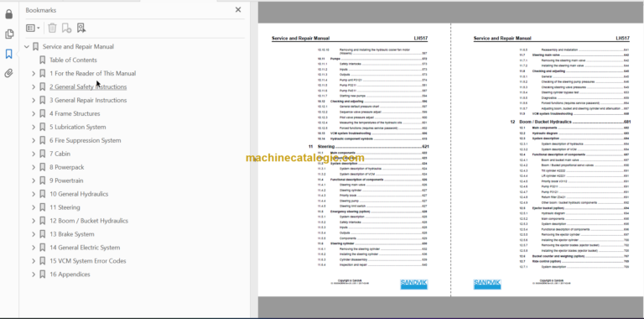Expand 2 General Safety Instructions bookmark
Viewport: 644px width, 319px height.
[x=34, y=86]
